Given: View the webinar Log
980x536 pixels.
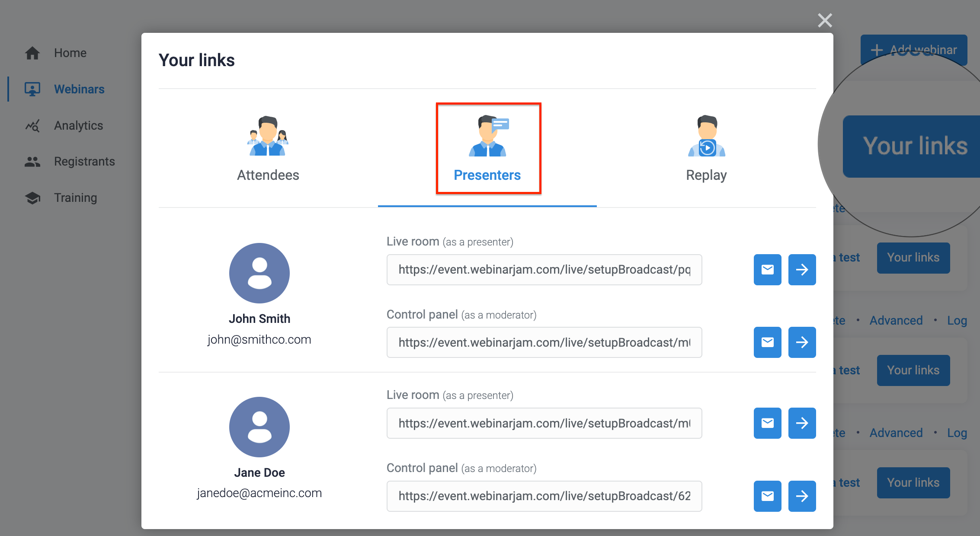Looking at the screenshot, I should click(957, 320).
